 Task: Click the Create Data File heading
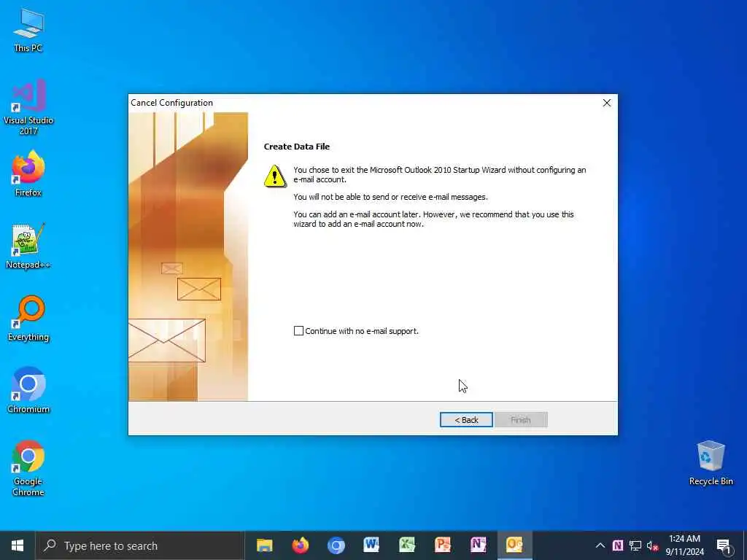pos(297,147)
